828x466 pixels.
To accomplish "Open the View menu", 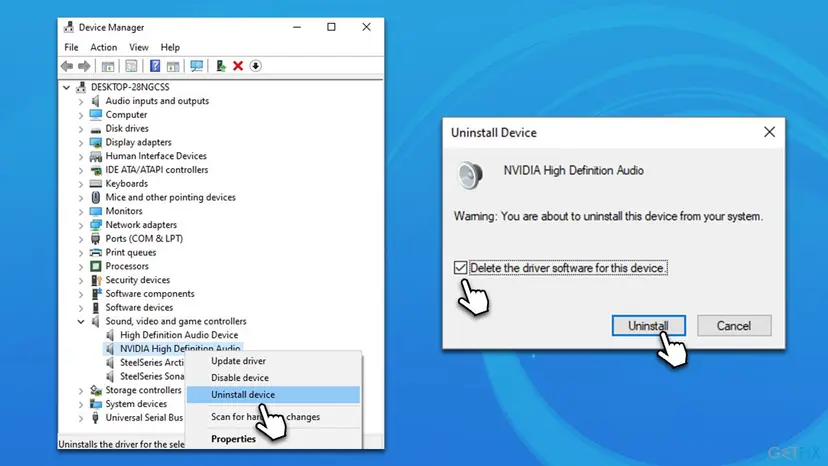I will tap(139, 47).
